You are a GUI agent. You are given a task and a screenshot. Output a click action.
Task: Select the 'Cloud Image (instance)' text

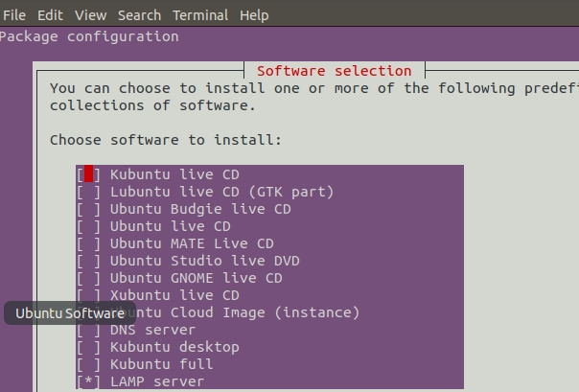coord(266,312)
